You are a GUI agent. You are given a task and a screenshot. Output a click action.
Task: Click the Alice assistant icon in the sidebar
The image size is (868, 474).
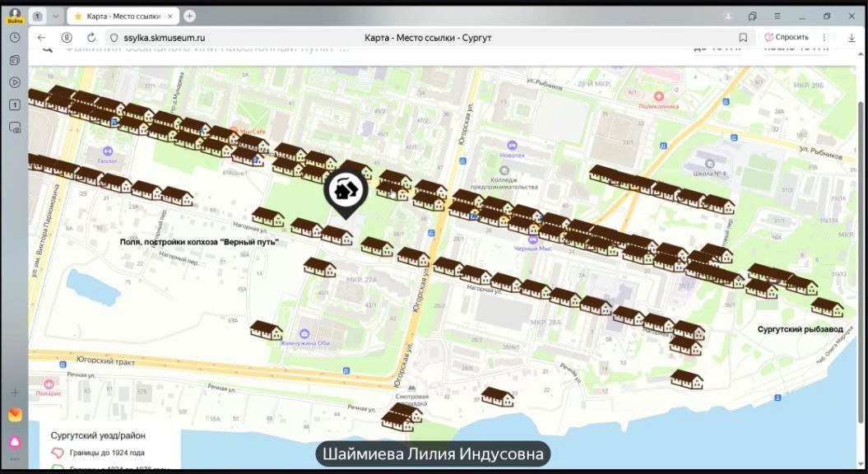pyautogui.click(x=15, y=442)
